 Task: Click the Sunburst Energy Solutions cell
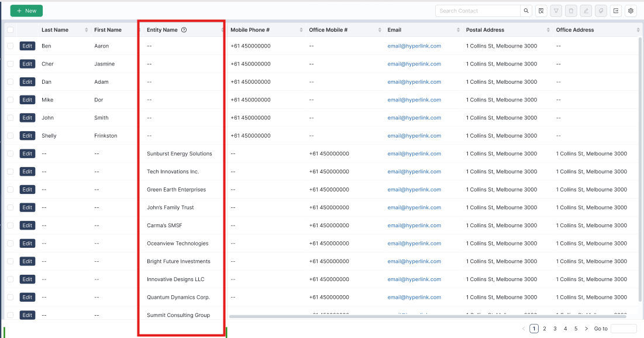click(x=180, y=154)
